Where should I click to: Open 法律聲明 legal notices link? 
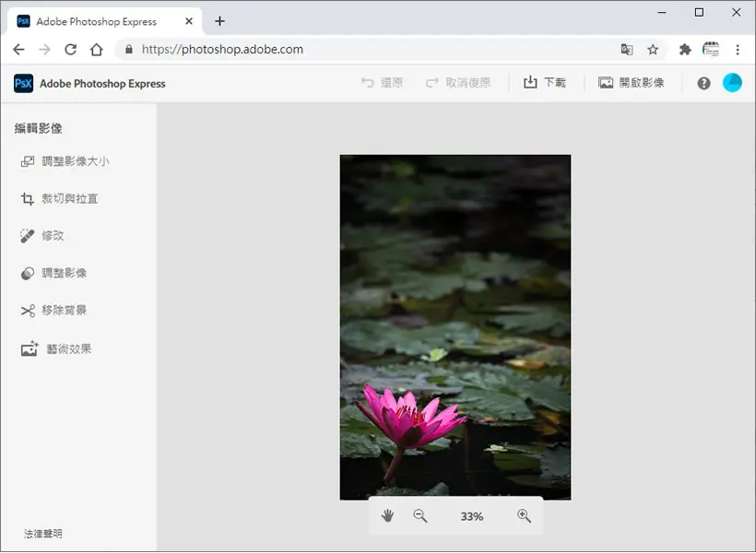(43, 534)
